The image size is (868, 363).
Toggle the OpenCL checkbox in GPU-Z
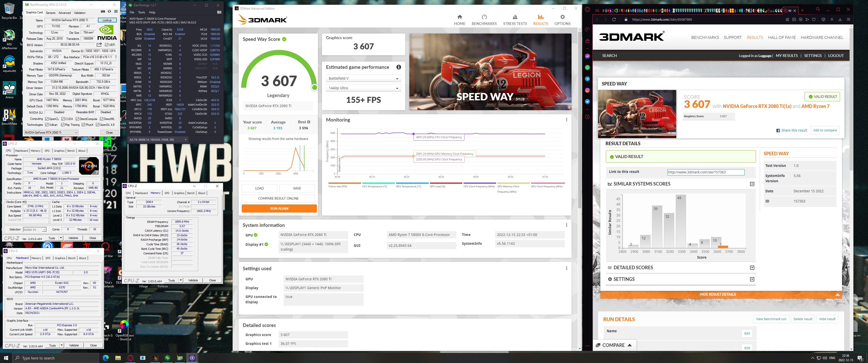[47, 119]
